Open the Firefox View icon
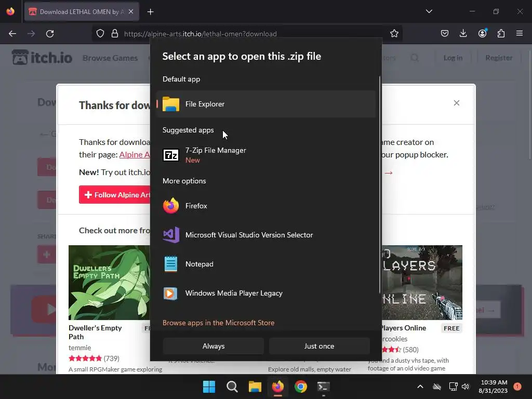 10,11
